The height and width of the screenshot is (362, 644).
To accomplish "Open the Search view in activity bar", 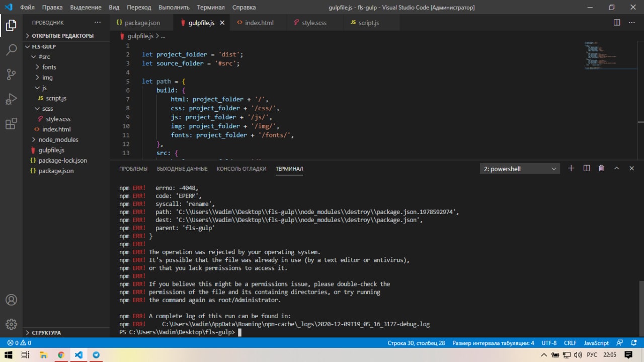I will (11, 50).
